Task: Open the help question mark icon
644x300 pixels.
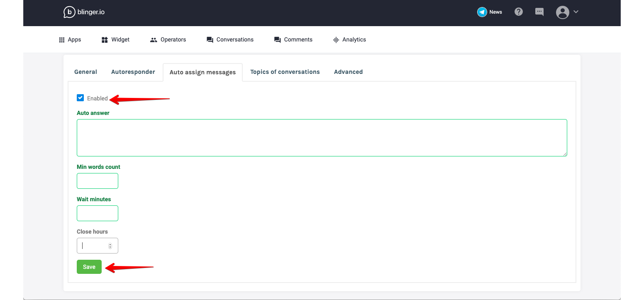Action: pyautogui.click(x=519, y=12)
